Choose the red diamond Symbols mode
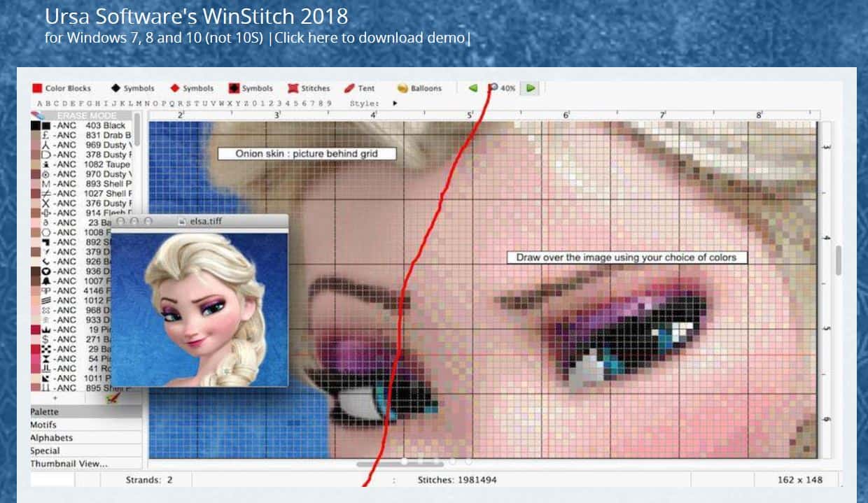This screenshot has width=868, height=503. click(192, 88)
